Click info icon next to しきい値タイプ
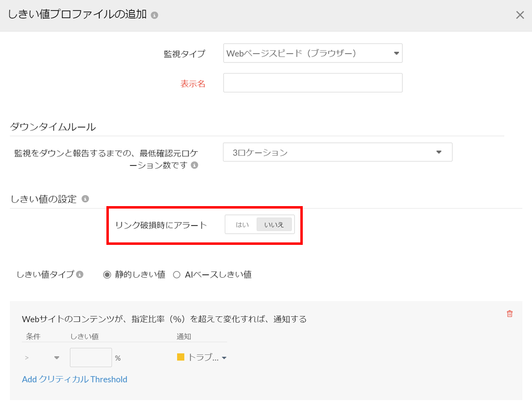 point(80,274)
